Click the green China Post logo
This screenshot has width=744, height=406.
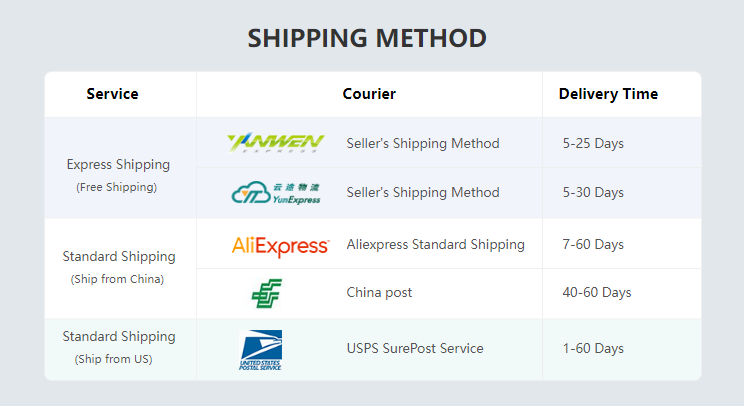[x=267, y=293]
